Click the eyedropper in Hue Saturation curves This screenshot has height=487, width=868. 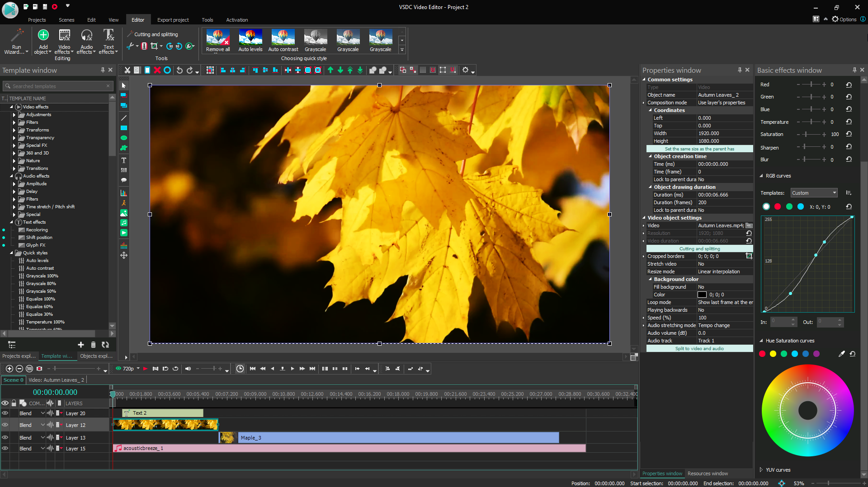(841, 354)
